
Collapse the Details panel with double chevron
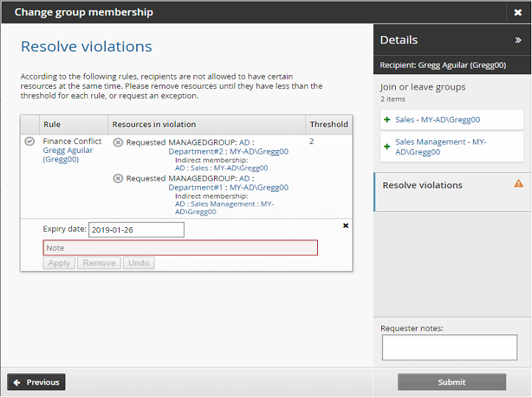517,40
